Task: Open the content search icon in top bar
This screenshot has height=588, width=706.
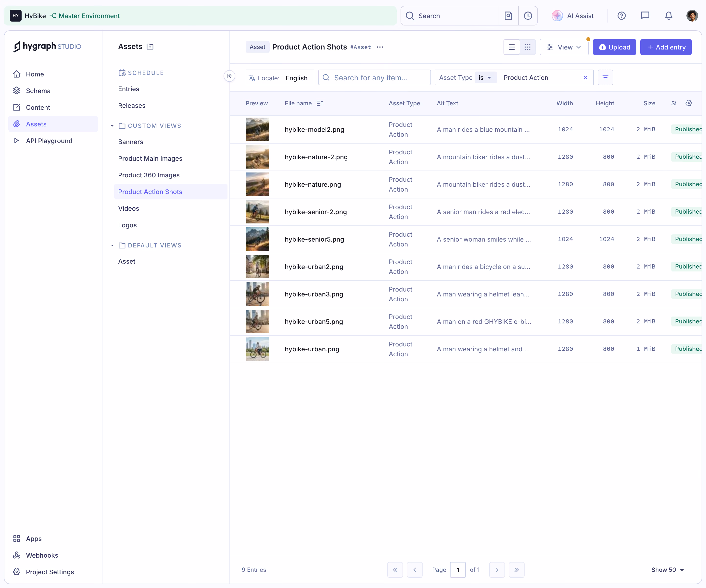Action: click(508, 16)
